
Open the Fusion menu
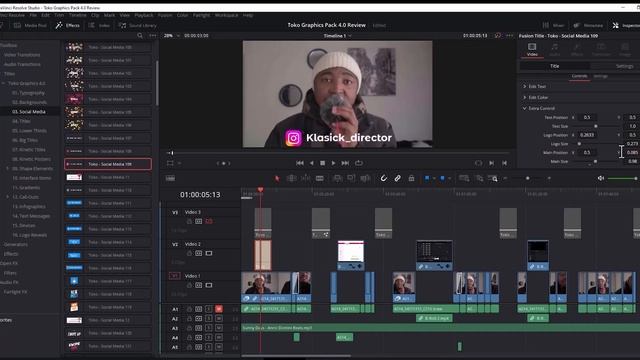(x=165, y=15)
